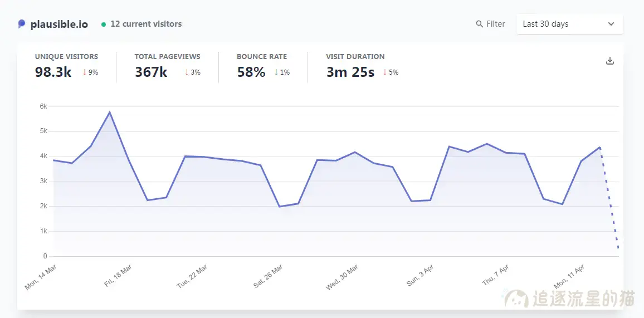Expand the date range chevron arrow
The image size is (644, 318).
pos(611,24)
